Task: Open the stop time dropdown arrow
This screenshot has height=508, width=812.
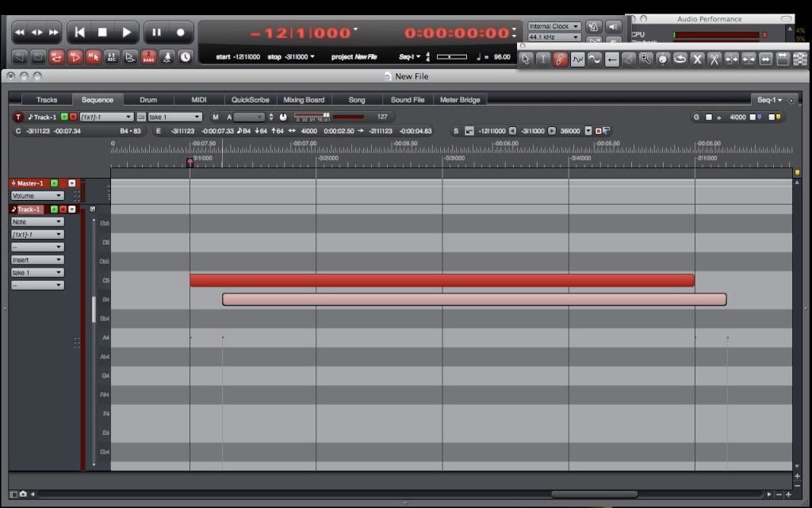Action: tap(312, 56)
